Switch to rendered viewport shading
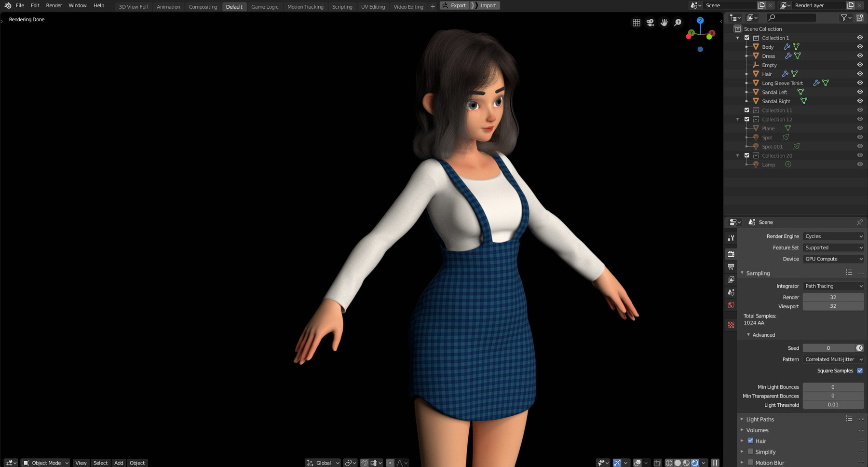The width and height of the screenshot is (868, 467). pyautogui.click(x=695, y=463)
